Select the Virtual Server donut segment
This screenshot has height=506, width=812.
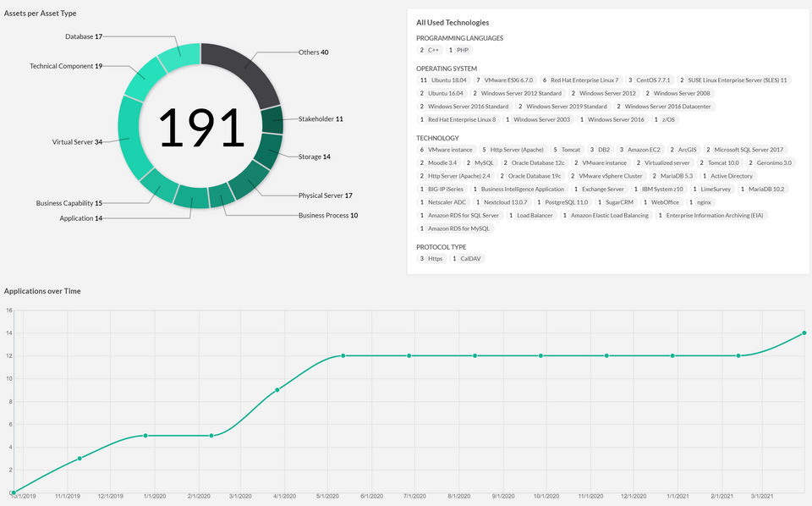pyautogui.click(x=129, y=139)
